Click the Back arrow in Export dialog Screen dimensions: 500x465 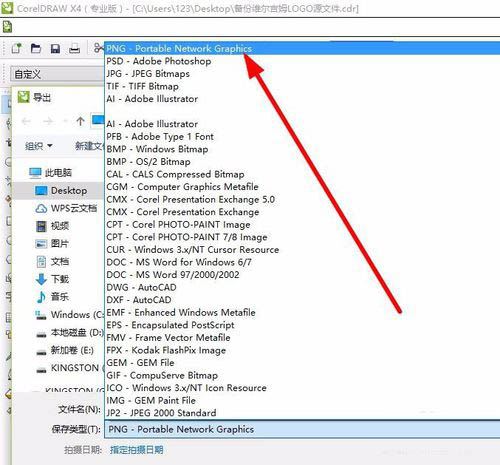pyautogui.click(x=26, y=121)
